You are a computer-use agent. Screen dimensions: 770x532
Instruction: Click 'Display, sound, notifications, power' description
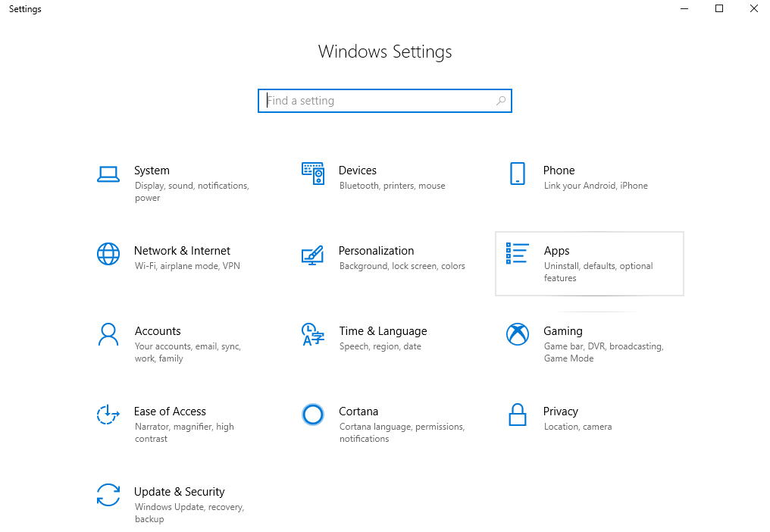[192, 192]
